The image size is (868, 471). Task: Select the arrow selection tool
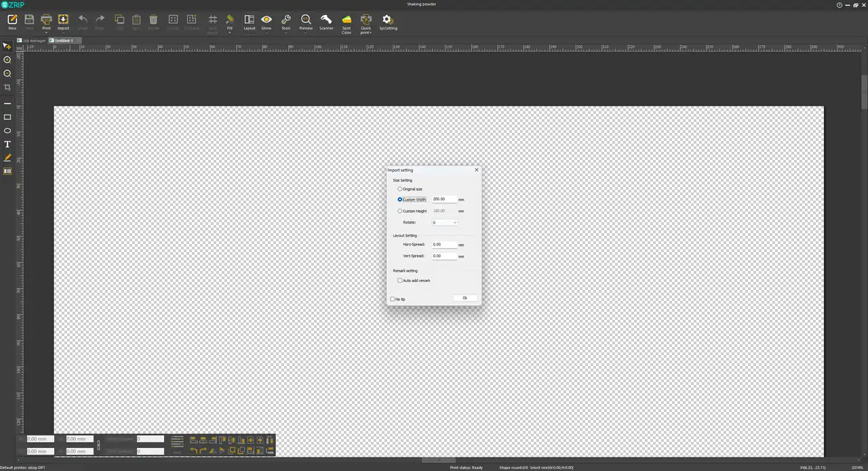[7, 46]
